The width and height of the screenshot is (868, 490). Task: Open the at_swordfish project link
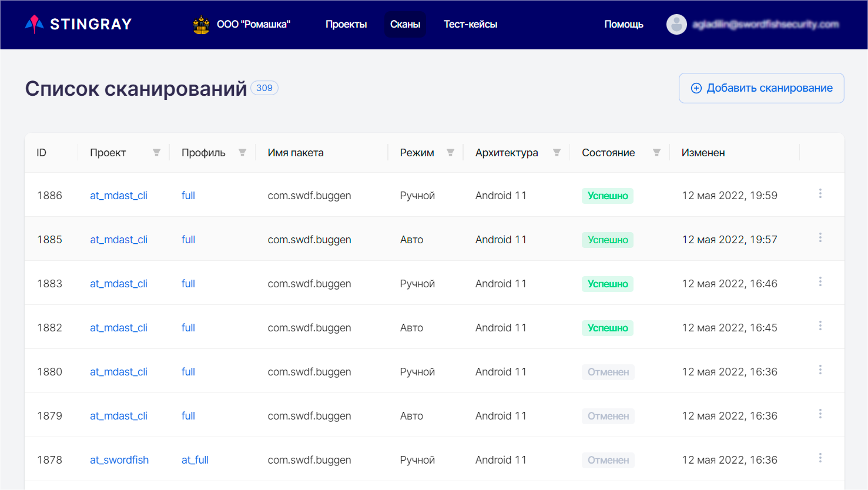coord(119,460)
